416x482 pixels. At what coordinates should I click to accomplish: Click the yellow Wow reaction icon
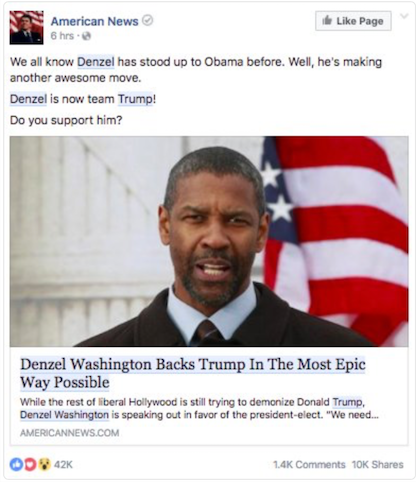tap(44, 464)
